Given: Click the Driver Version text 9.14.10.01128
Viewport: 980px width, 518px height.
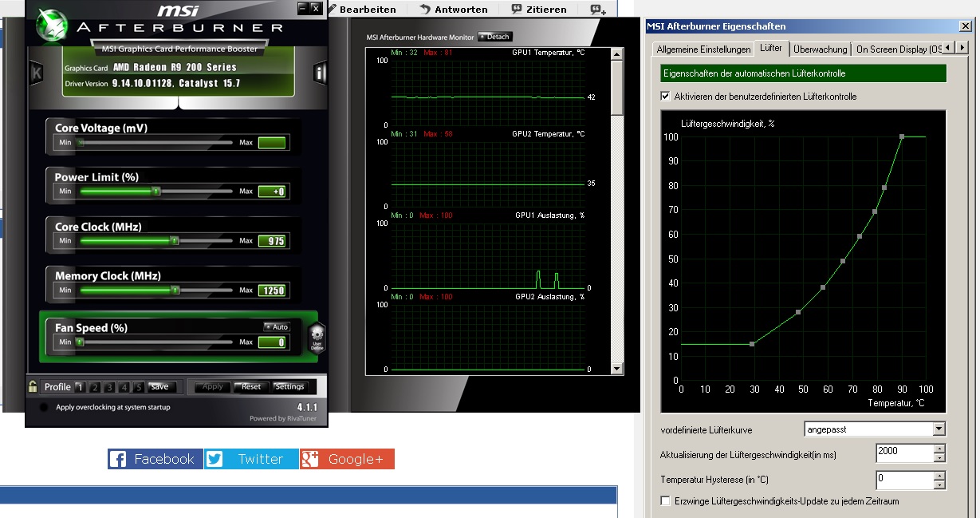Looking at the screenshot, I should tap(142, 83).
